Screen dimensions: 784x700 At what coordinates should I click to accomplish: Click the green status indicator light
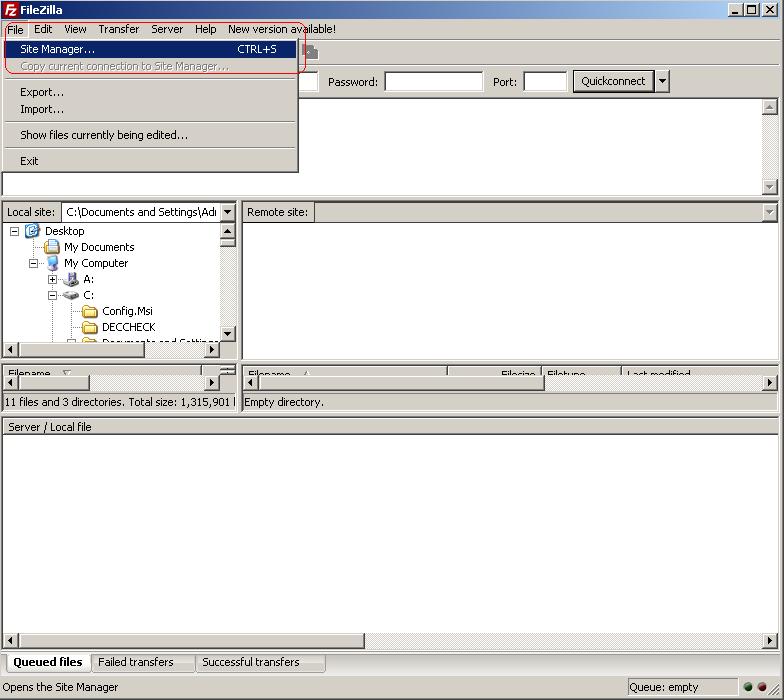748,687
